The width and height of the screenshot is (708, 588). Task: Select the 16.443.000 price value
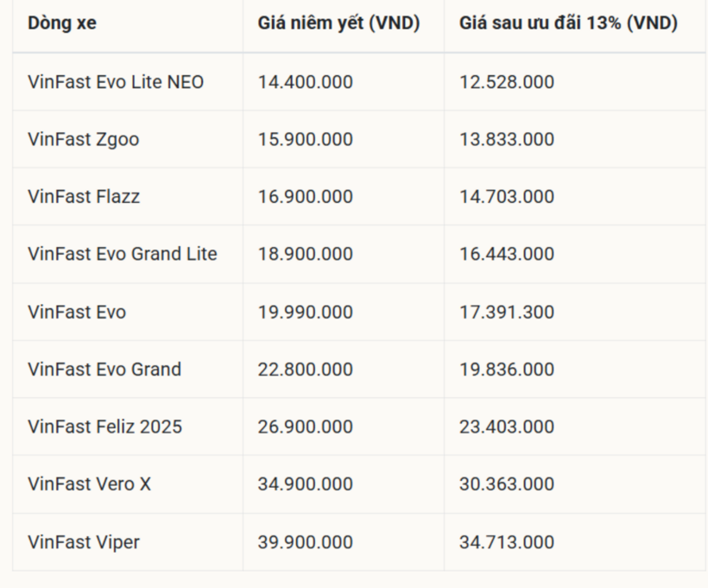(x=507, y=254)
